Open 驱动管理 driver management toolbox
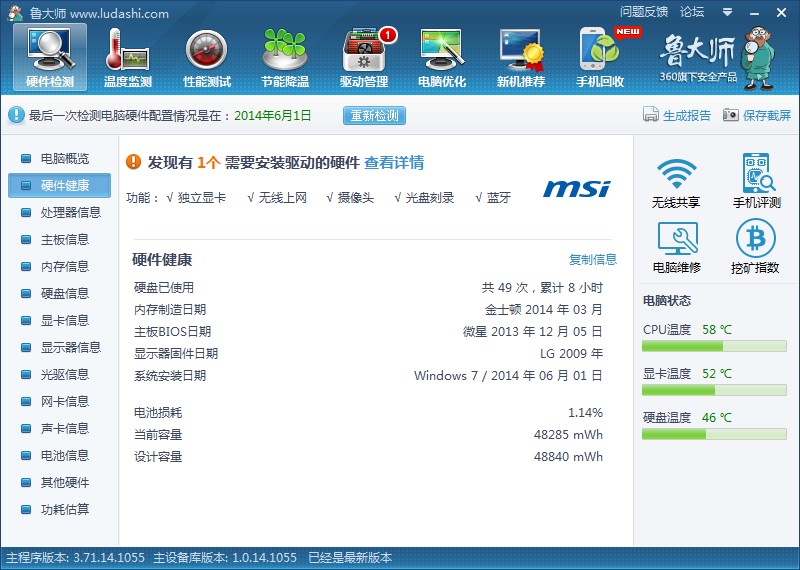Viewport: 800px width, 570px height. pyautogui.click(x=364, y=57)
